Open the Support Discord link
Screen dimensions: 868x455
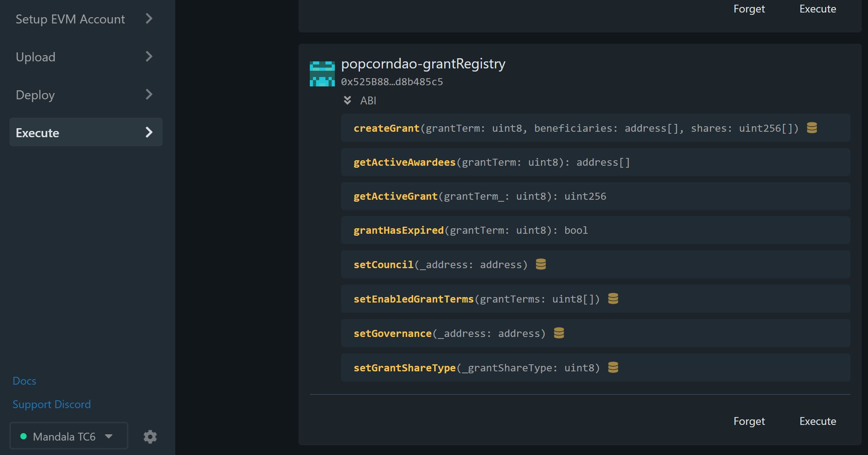[52, 404]
